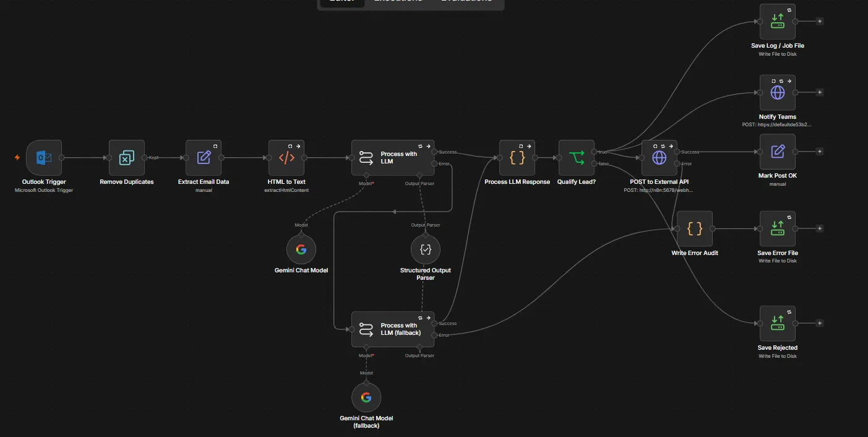The image size is (868, 437).
Task: Open the Structured Output Parser sub-node
Action: click(x=426, y=249)
